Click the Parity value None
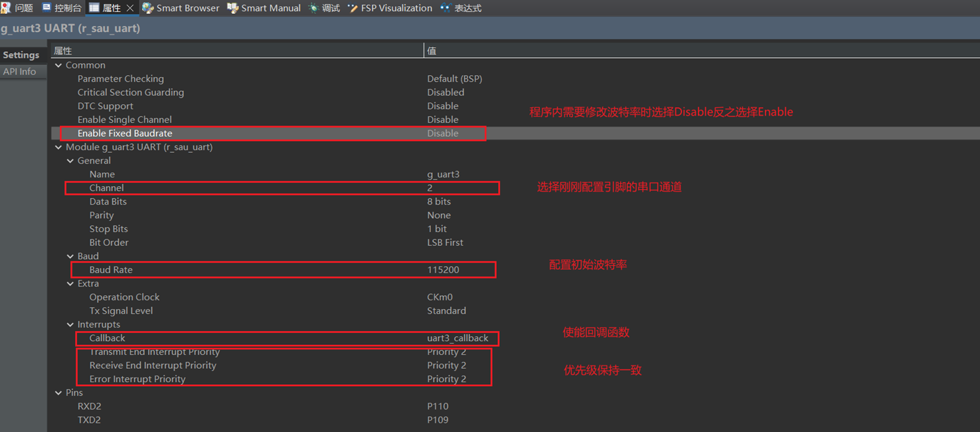Viewport: 980px width, 432px height. coord(439,215)
